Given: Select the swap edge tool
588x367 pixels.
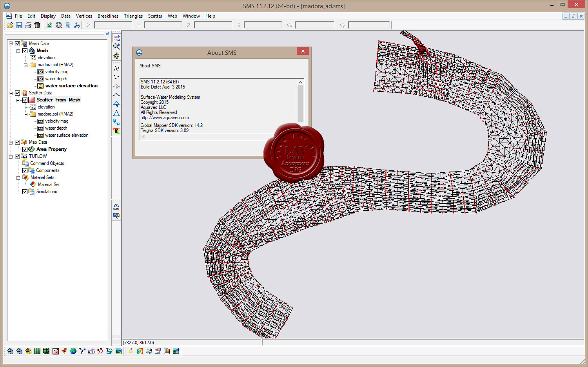Looking at the screenshot, I should click(116, 122).
